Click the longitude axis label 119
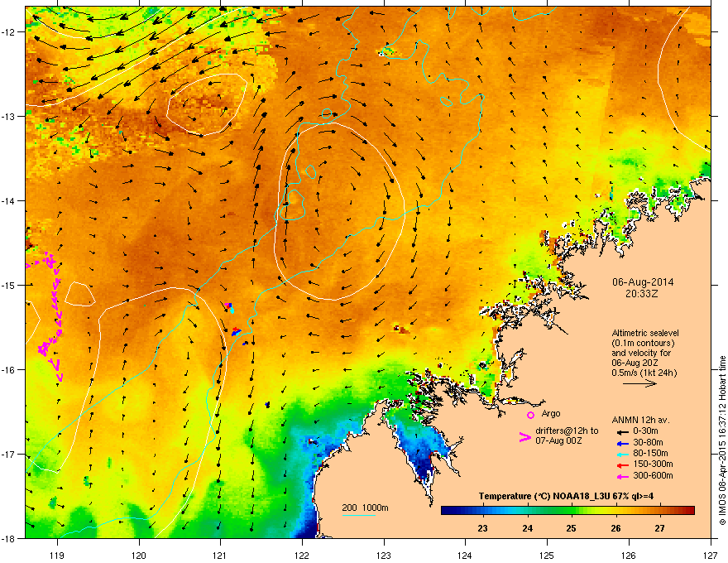The height and width of the screenshot is (563, 728). coord(57,555)
